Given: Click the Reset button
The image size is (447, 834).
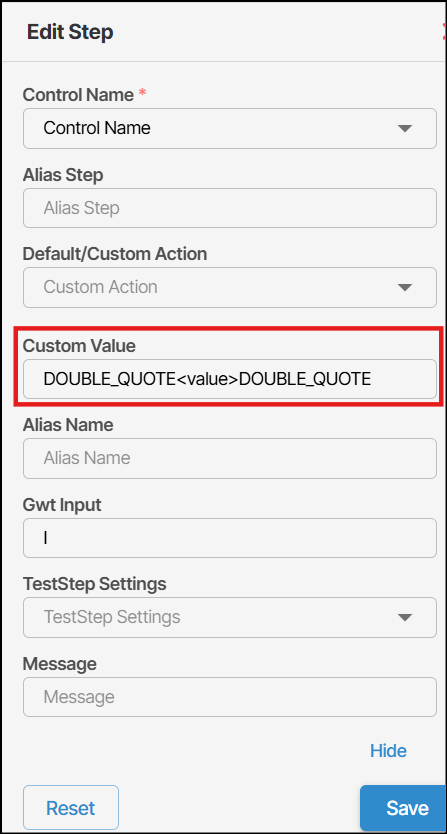Looking at the screenshot, I should [71, 808].
